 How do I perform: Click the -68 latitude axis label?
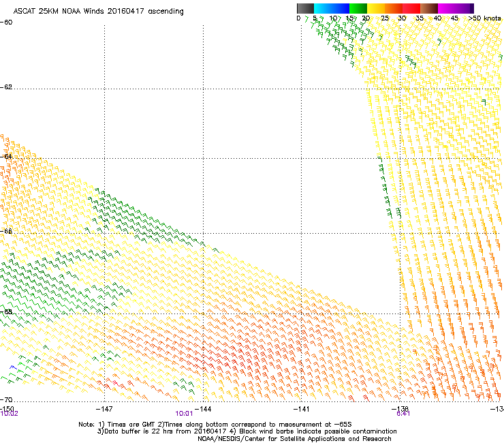pyautogui.click(x=6, y=311)
